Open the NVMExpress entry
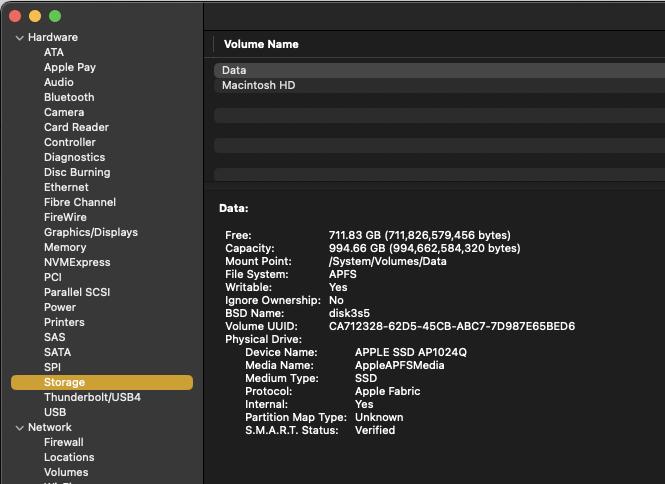 [77, 262]
